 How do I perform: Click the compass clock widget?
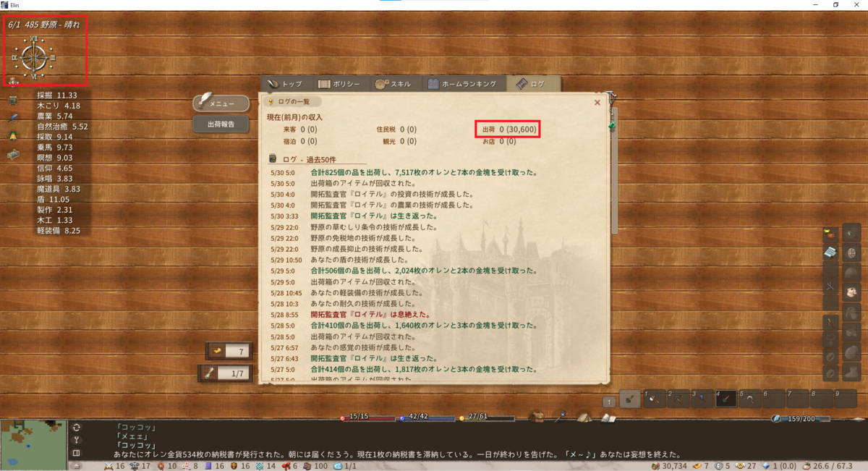tap(33, 57)
